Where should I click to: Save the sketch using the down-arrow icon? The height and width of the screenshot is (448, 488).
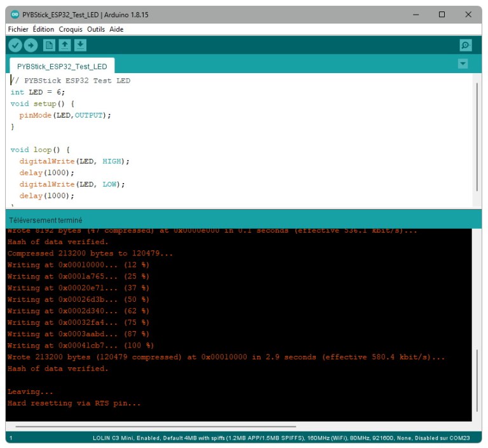[80, 45]
